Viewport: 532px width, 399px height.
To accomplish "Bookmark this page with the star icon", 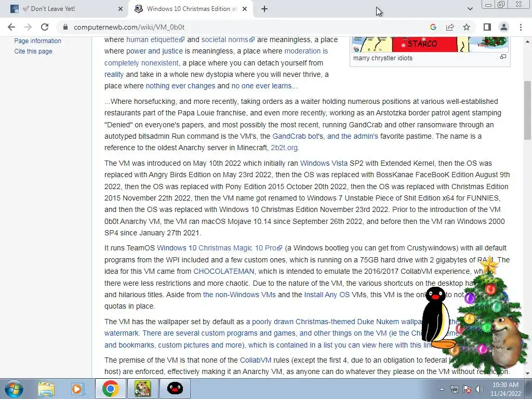I will click(467, 27).
